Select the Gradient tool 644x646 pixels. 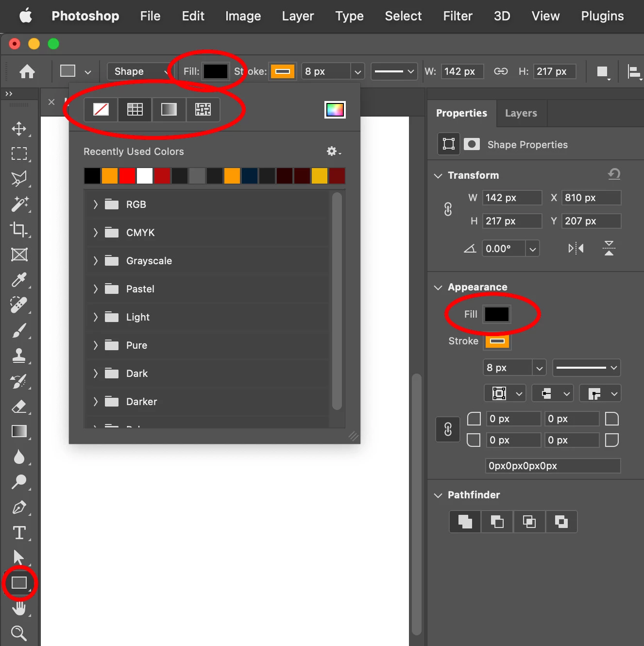pyautogui.click(x=19, y=431)
